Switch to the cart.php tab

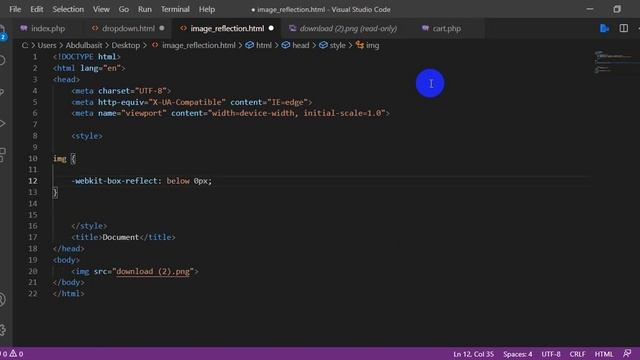447,28
